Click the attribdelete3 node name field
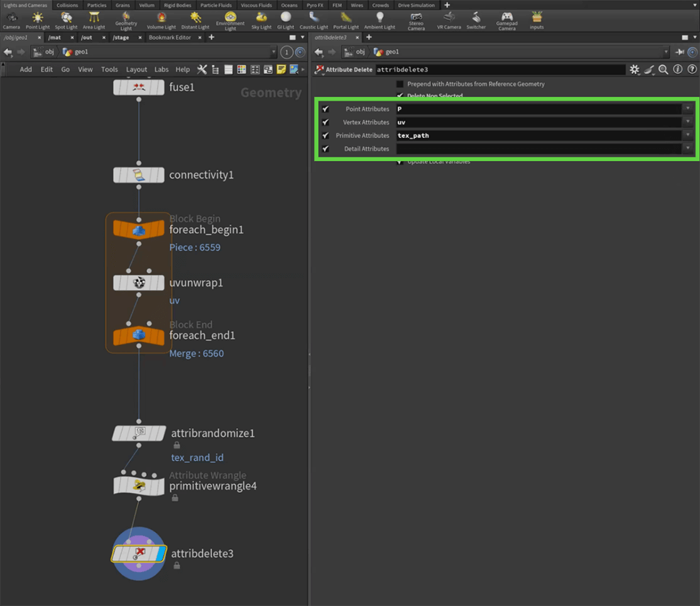The image size is (700, 606). [500, 70]
